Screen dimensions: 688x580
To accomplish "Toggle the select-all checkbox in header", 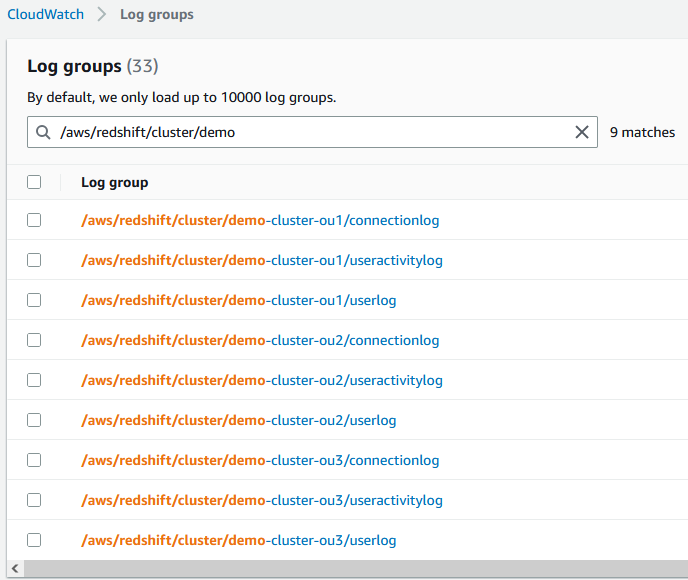I will [x=34, y=182].
